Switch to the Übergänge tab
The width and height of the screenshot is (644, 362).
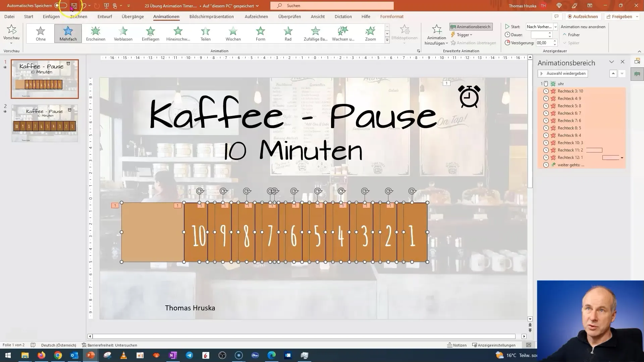(x=133, y=16)
